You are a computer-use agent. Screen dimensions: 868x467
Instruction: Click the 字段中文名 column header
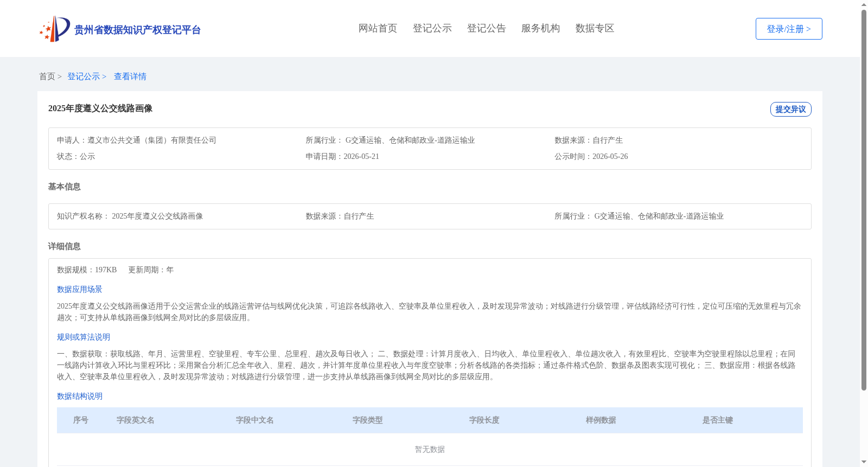[255, 420]
